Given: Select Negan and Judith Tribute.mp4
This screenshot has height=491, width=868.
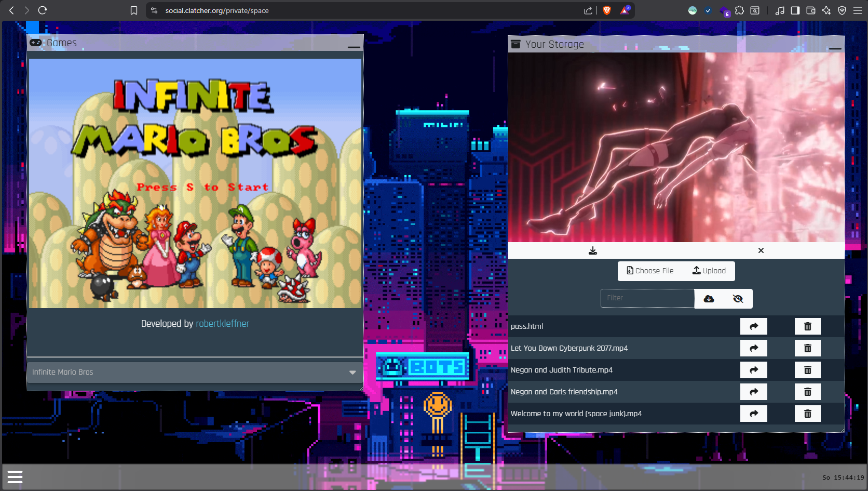Looking at the screenshot, I should (562, 370).
